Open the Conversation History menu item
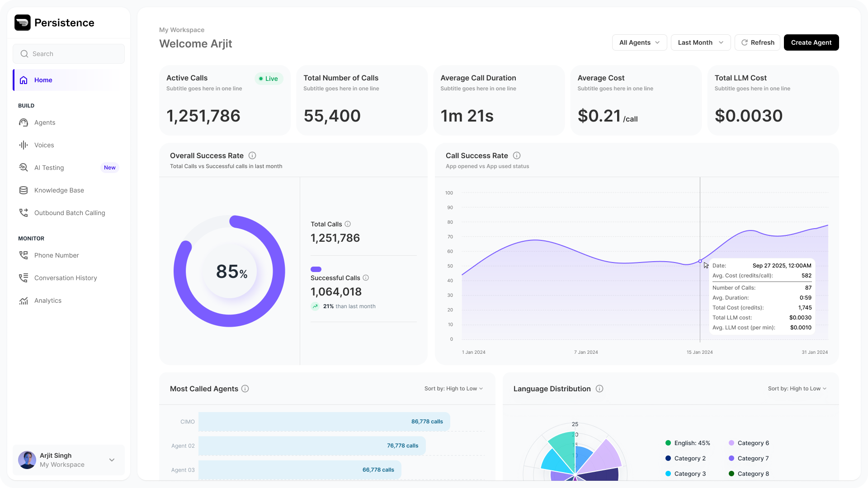868x488 pixels. pos(66,278)
